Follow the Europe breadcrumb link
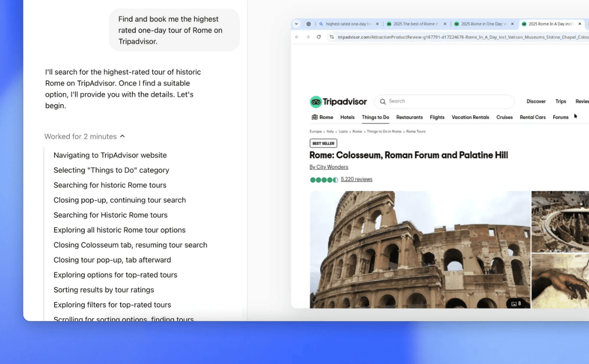The image size is (589, 364). pyautogui.click(x=316, y=131)
